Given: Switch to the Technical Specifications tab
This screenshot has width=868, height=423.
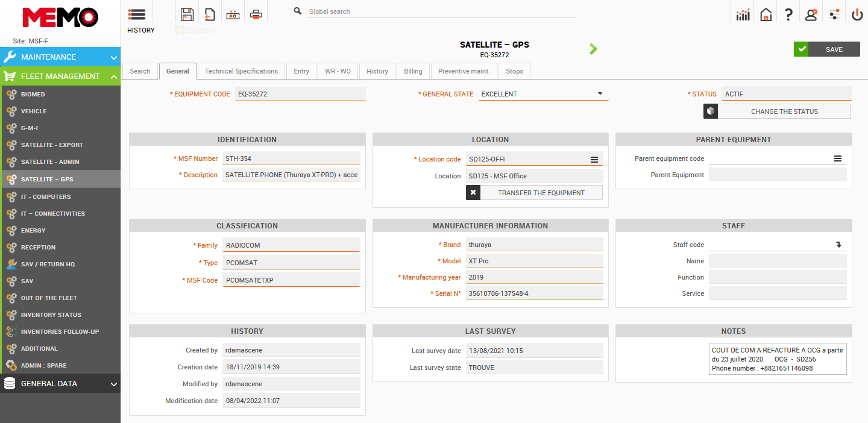Looking at the screenshot, I should [241, 71].
